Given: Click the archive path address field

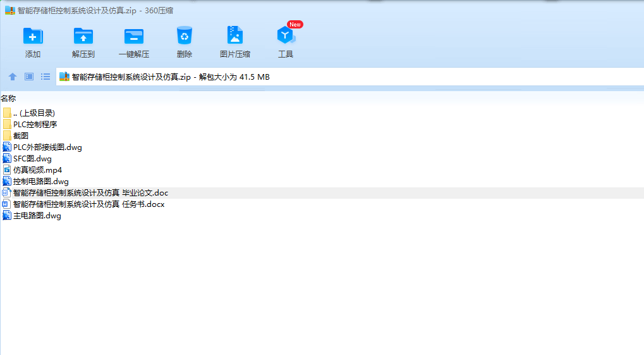Looking at the screenshot, I should click(x=350, y=77).
